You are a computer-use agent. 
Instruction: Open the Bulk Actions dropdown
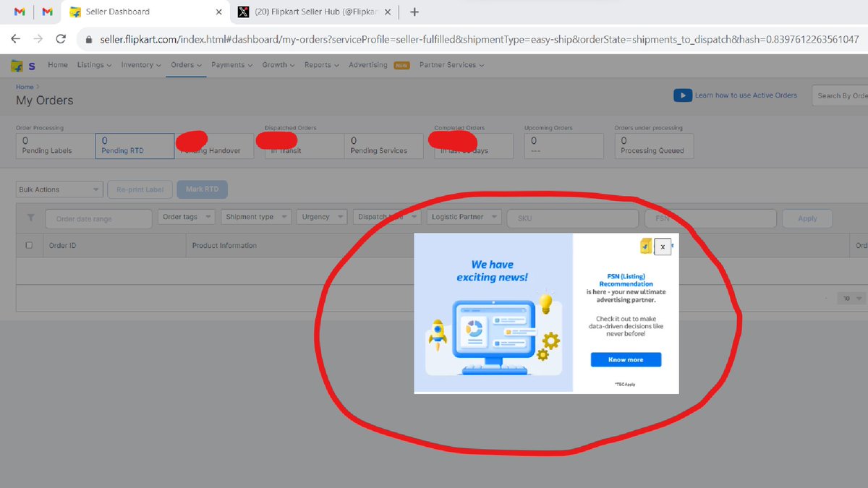[59, 189]
